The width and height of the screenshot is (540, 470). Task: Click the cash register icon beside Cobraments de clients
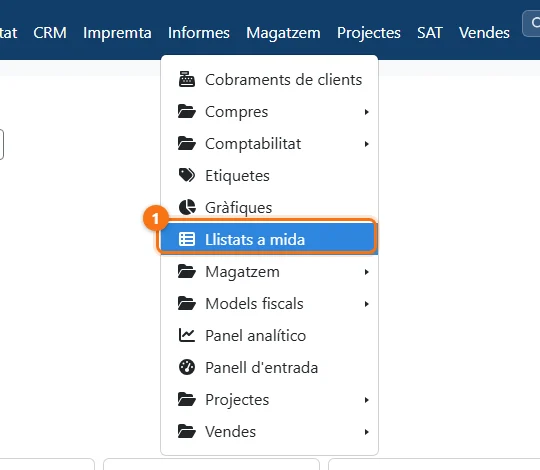(187, 79)
